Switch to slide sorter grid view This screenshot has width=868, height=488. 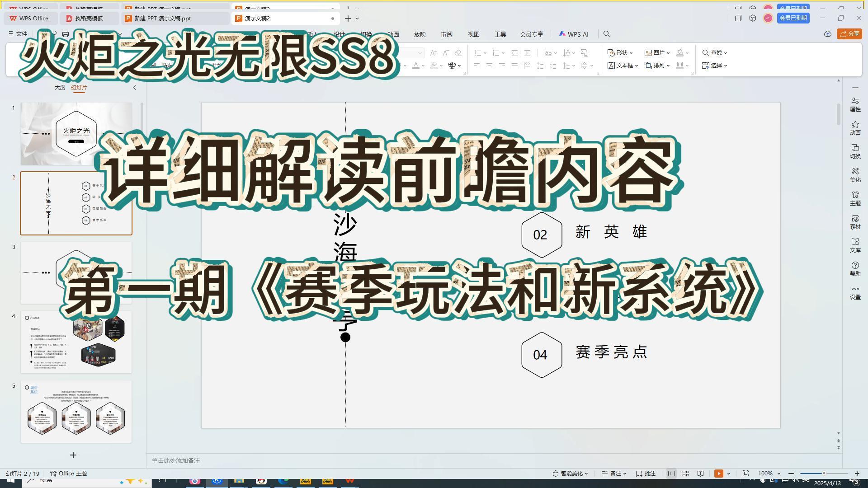pos(686,474)
